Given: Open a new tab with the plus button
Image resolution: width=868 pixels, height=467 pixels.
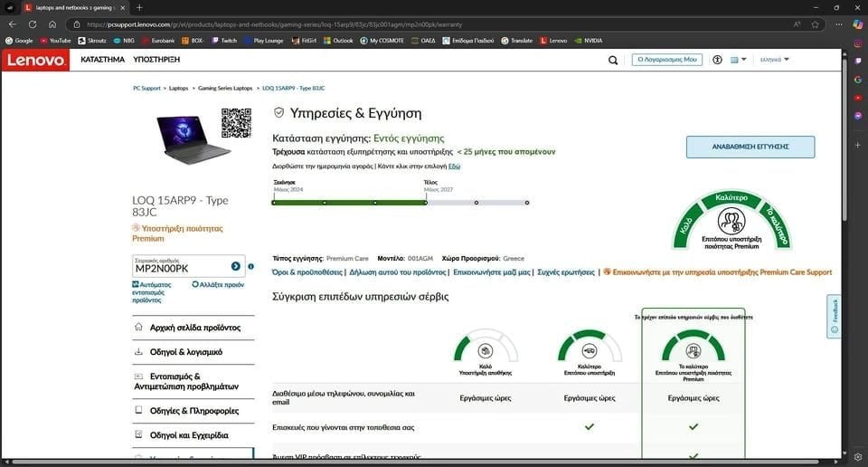Looking at the screenshot, I should coord(139,8).
